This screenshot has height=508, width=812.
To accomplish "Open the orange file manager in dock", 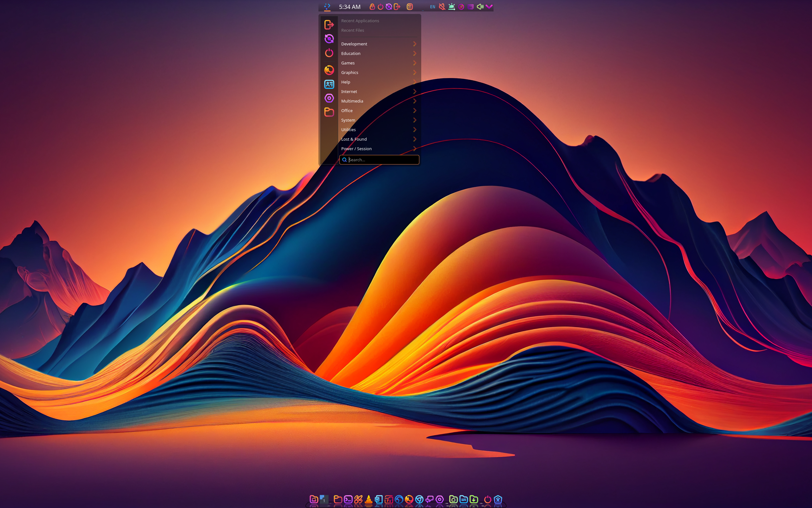I will [338, 499].
